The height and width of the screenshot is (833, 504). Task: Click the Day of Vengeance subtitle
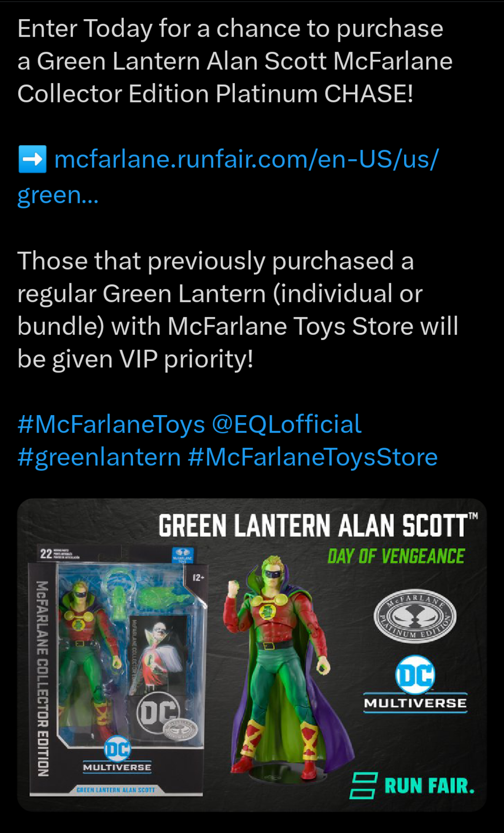pyautogui.click(x=396, y=556)
